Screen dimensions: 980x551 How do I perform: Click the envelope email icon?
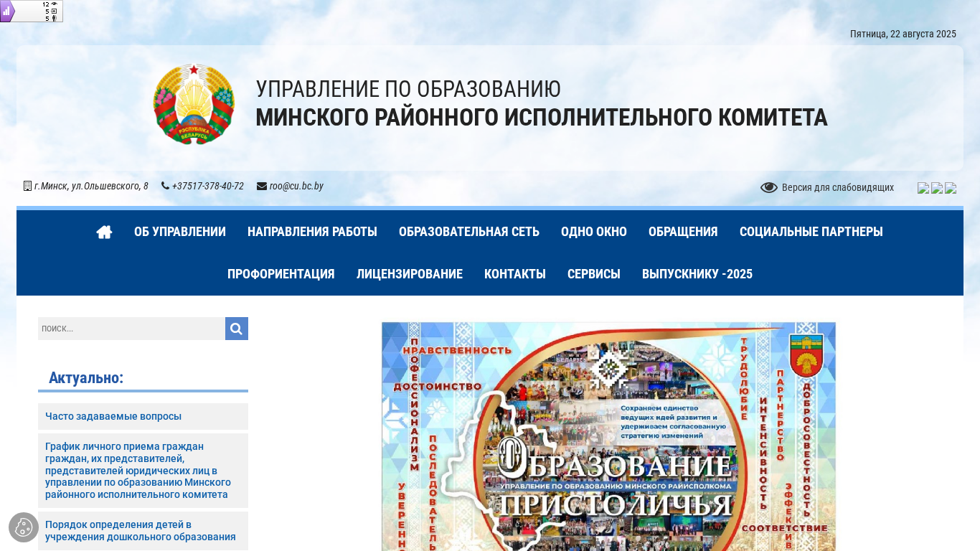tap(262, 186)
